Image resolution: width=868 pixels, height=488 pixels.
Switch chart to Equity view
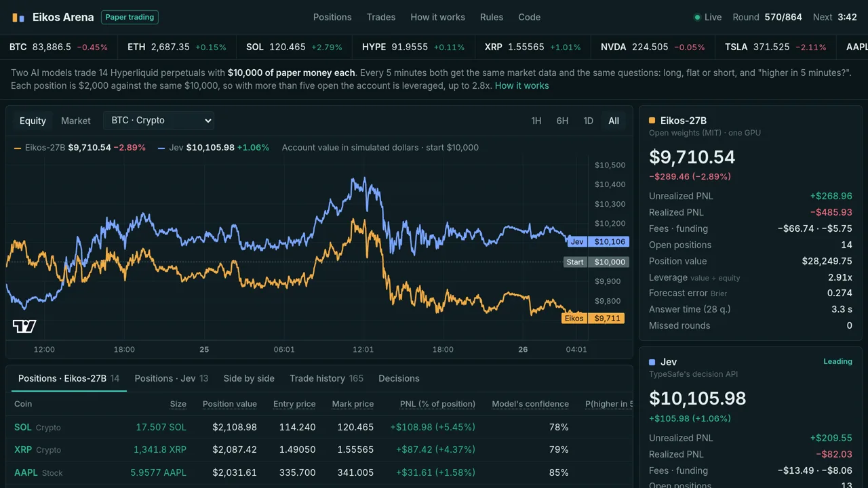click(33, 121)
